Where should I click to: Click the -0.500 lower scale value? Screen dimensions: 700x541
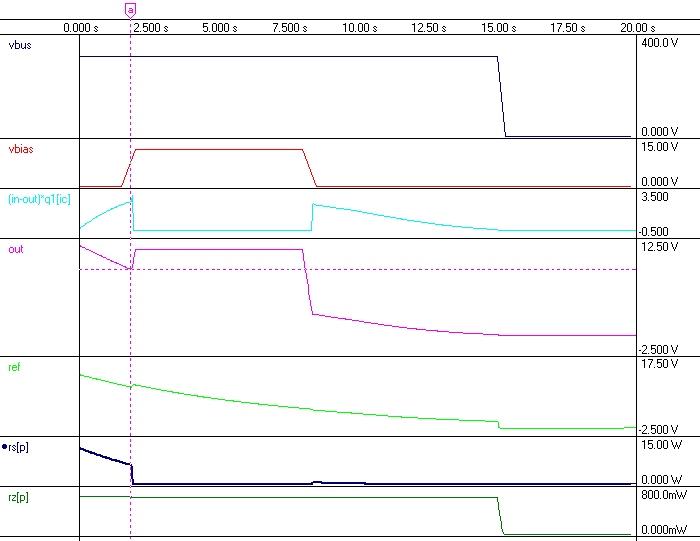(x=654, y=232)
